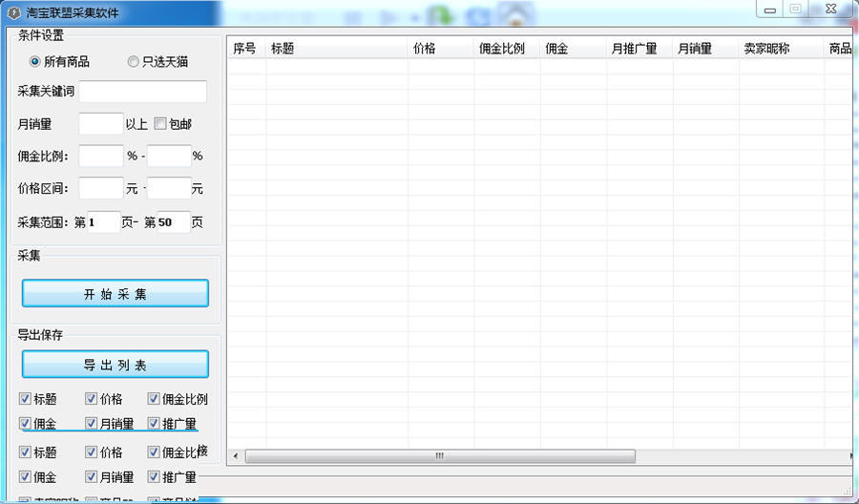This screenshot has height=504, width=859.
Task: Sort by the 佣金比例 column header
Action: (x=508, y=49)
